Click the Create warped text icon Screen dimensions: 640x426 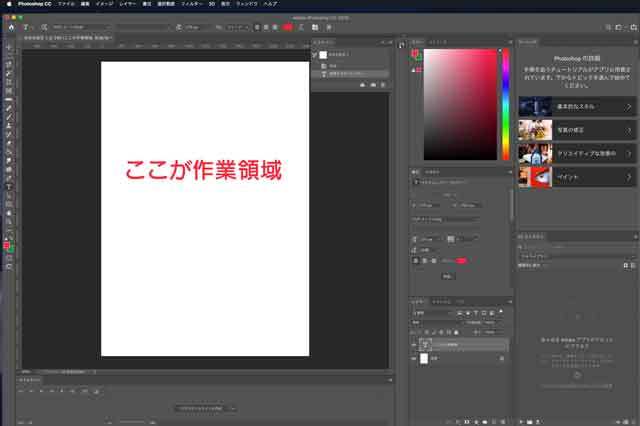click(301, 27)
